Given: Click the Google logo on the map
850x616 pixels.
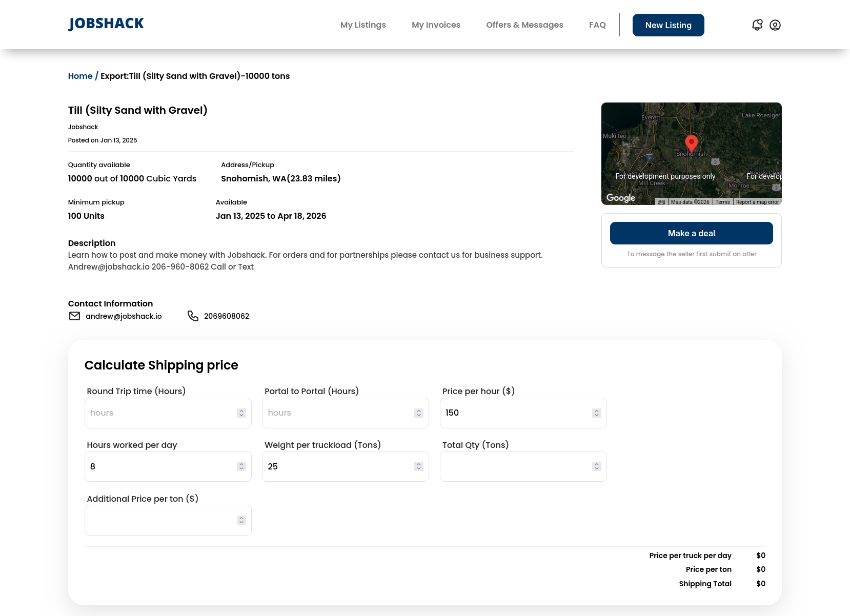Looking at the screenshot, I should pos(621,198).
